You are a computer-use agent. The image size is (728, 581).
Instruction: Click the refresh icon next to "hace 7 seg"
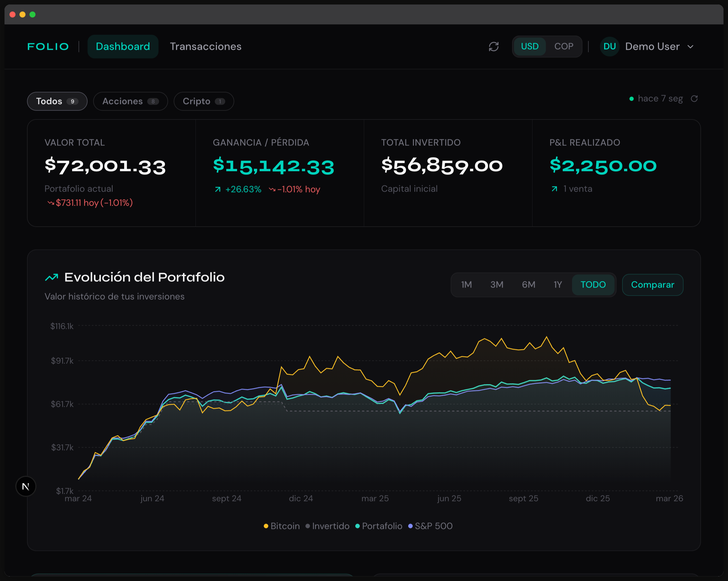695,98
